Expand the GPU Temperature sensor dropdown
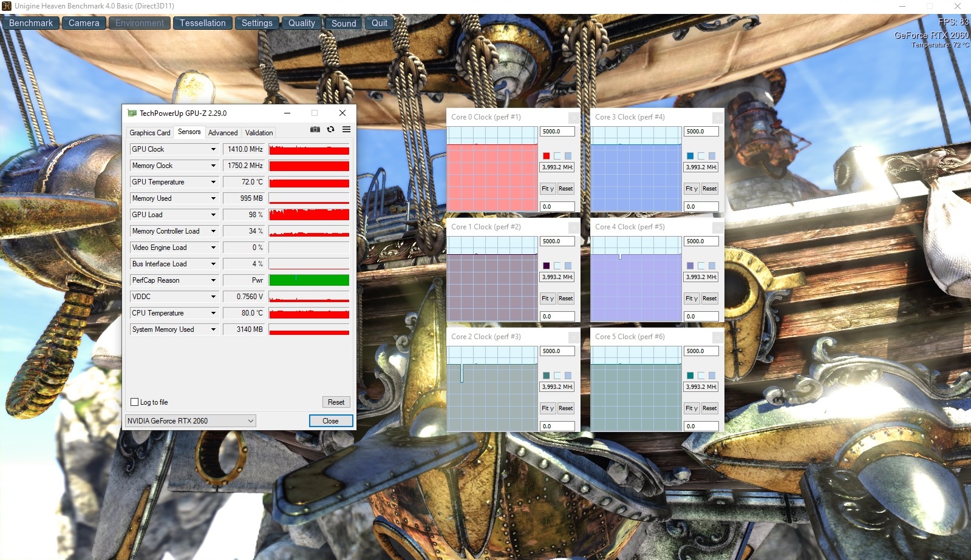Image resolution: width=971 pixels, height=560 pixels. tap(213, 182)
